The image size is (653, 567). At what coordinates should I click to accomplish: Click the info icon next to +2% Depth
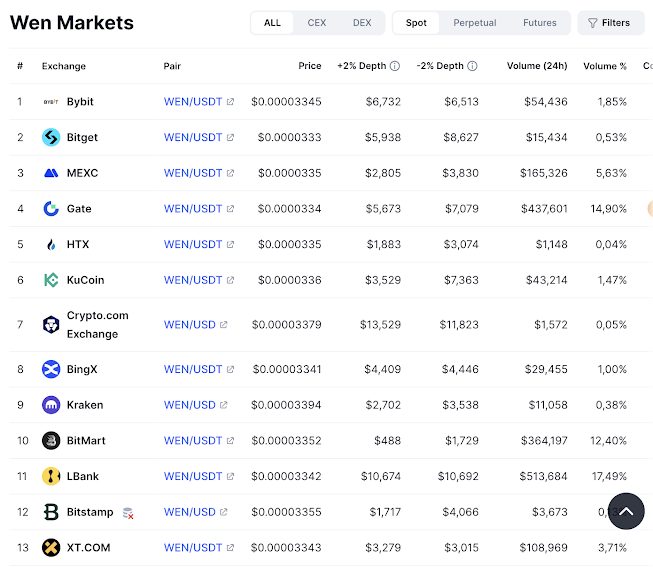click(395, 66)
